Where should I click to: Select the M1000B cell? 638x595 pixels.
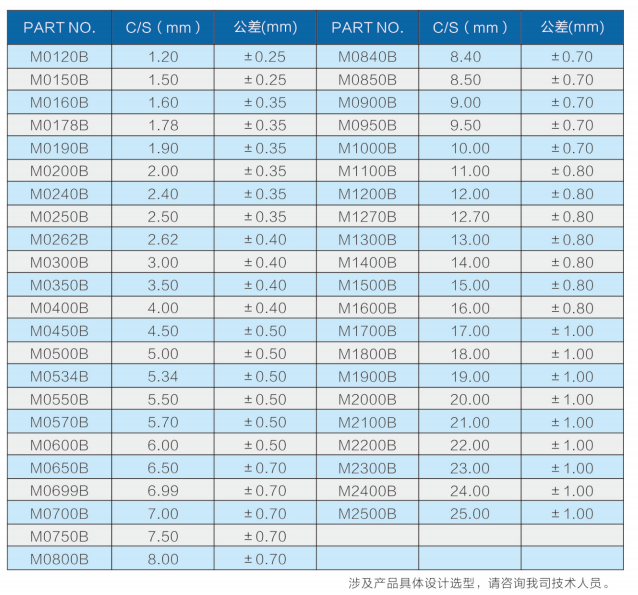coord(367,148)
